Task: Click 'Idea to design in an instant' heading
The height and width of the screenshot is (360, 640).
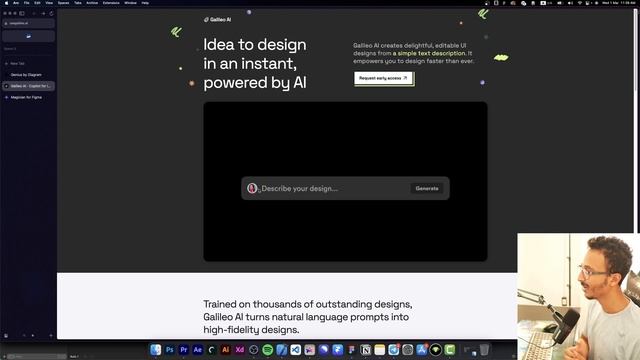Action: tap(255, 63)
